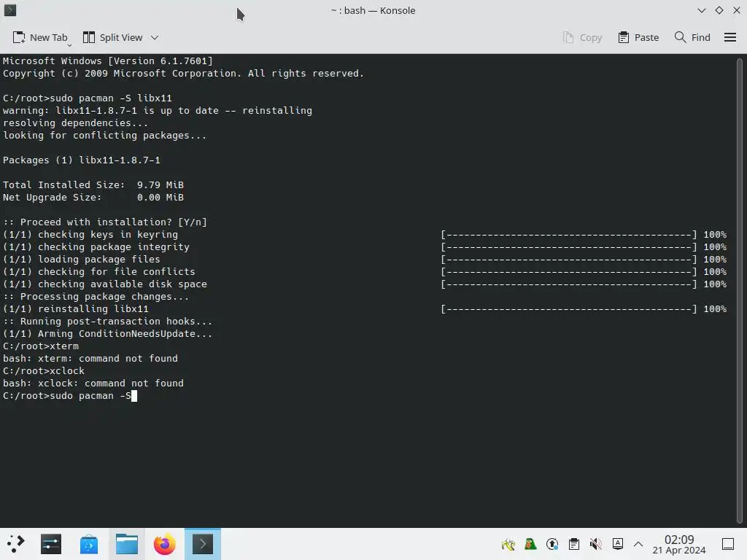Click 'Running post-transaction hooks...' line
Image resolution: width=747 pixels, height=560 pixels.
coord(108,322)
